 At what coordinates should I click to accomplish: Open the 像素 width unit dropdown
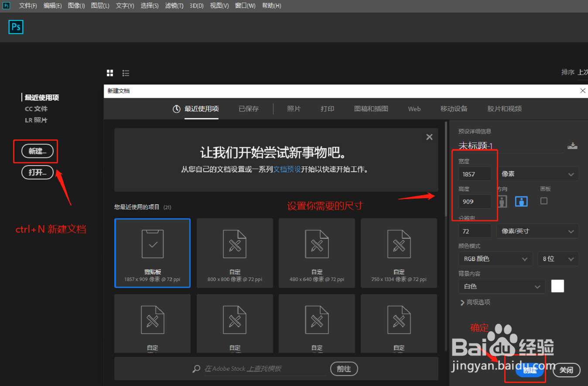[x=537, y=174]
